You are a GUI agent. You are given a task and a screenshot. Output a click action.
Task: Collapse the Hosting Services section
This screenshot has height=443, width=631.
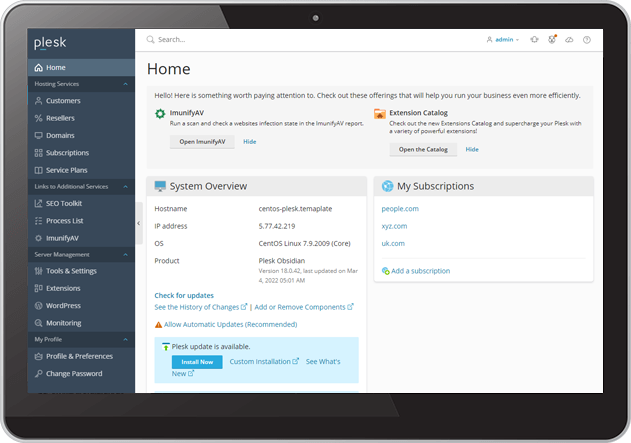(x=125, y=84)
